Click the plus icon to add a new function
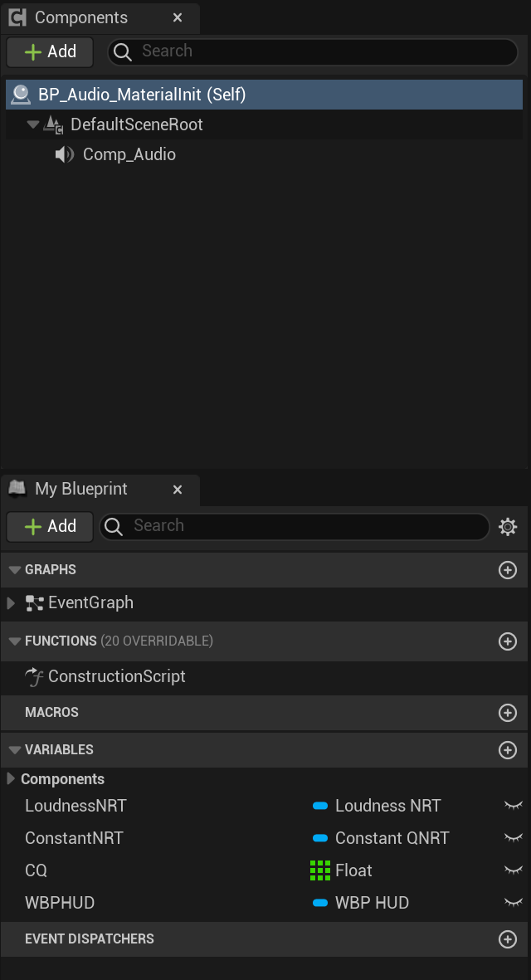 coord(508,641)
